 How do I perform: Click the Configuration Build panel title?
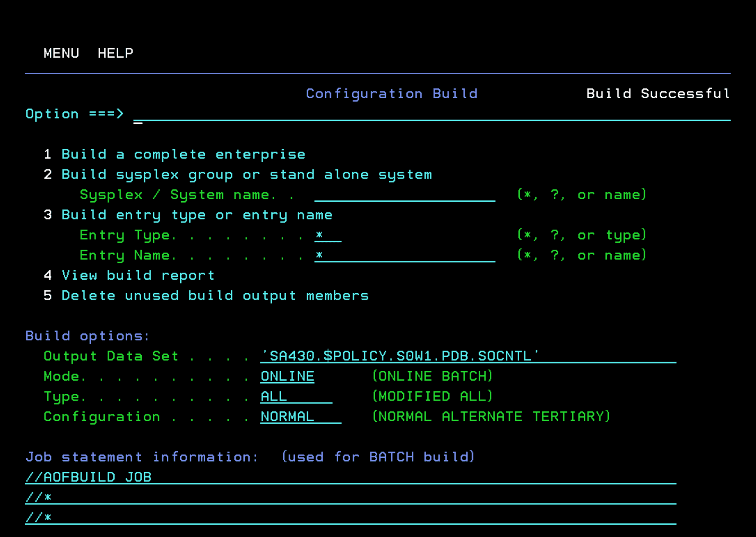(392, 94)
